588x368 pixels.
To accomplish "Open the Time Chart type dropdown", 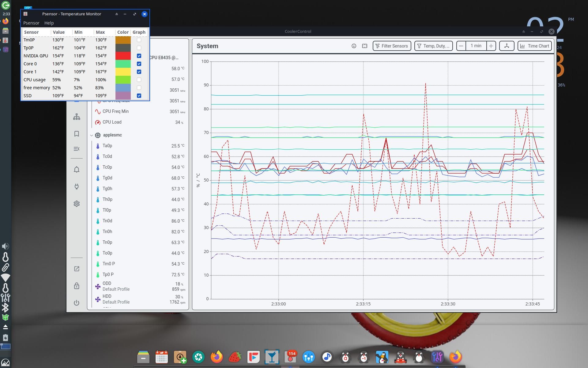I will point(534,46).
